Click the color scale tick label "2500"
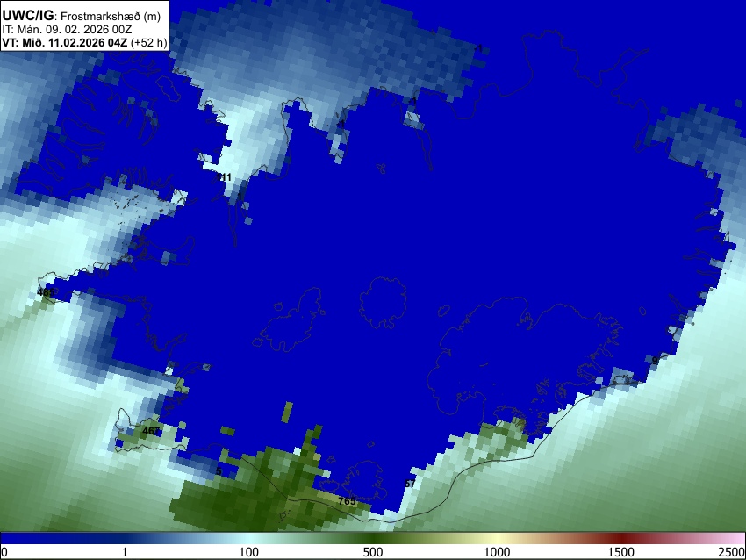This screenshot has height=560, width=746. point(732,552)
